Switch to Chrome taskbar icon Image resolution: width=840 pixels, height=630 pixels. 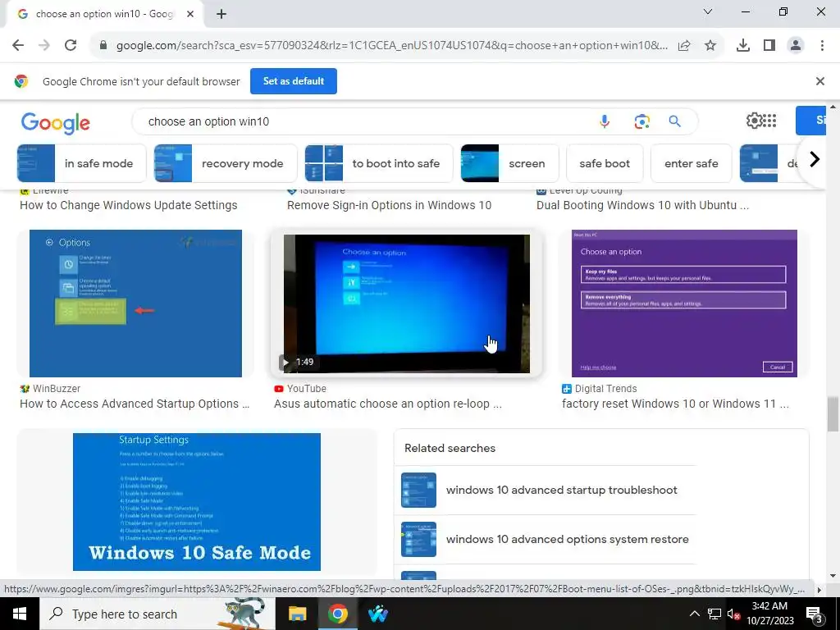pos(337,614)
